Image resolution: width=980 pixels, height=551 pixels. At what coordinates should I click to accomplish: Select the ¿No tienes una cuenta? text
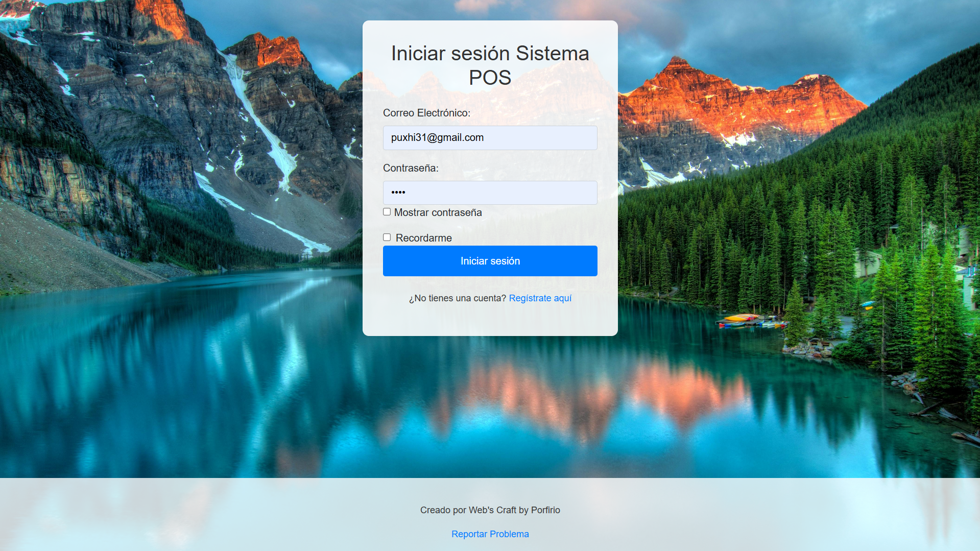click(457, 298)
